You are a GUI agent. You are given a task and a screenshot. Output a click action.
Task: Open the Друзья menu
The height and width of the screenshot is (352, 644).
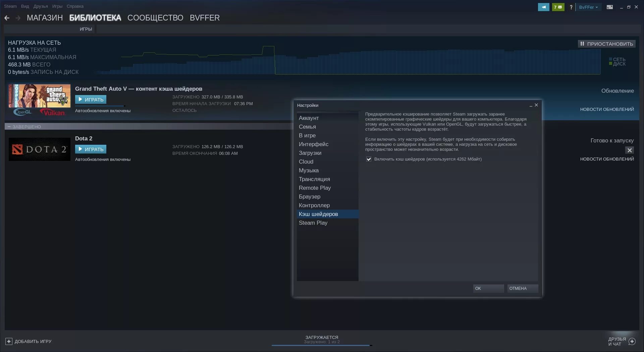point(41,6)
